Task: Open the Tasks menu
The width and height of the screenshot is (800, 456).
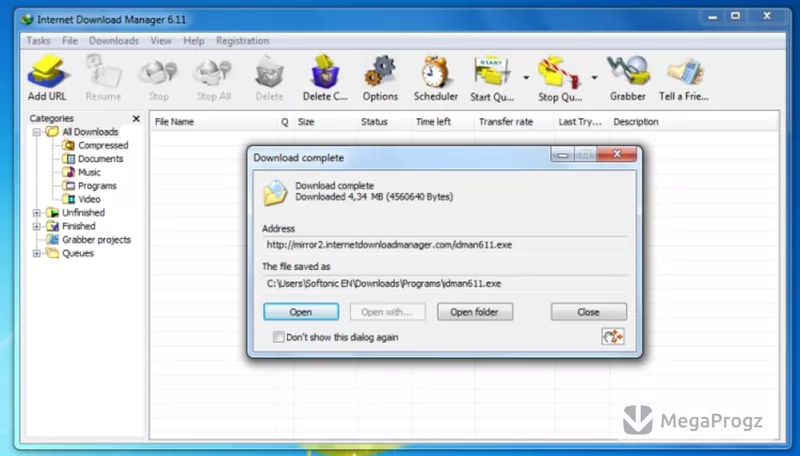Action: 38,41
